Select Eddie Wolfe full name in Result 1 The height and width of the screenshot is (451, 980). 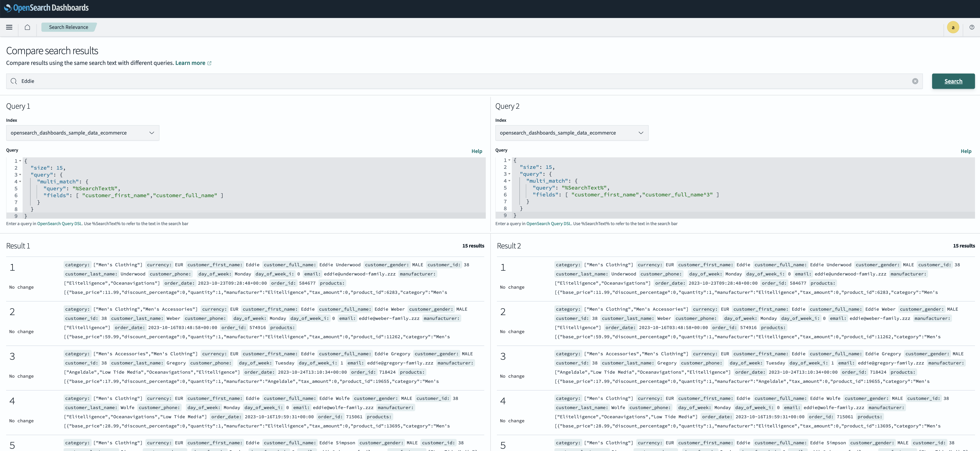[x=334, y=399]
